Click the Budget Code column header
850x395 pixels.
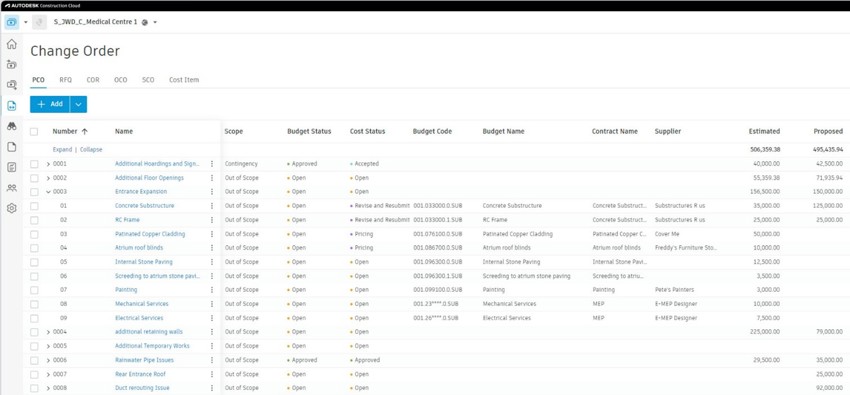(432, 132)
